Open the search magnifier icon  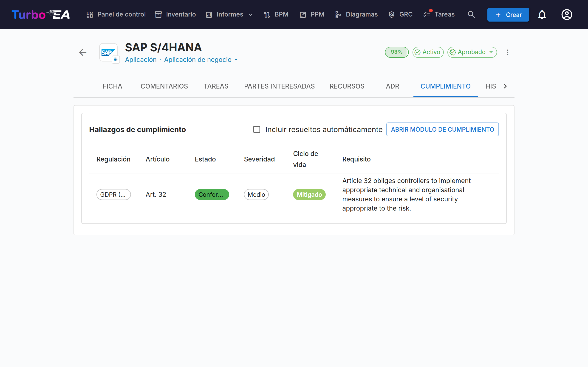pyautogui.click(x=471, y=14)
